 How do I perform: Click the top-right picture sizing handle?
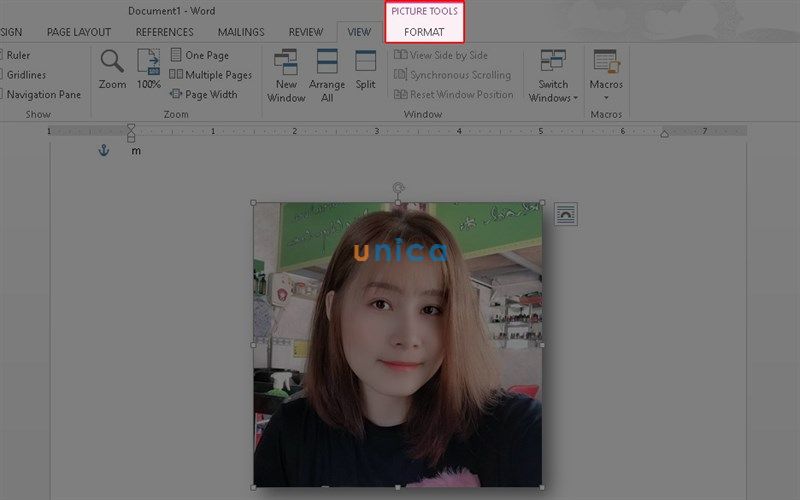click(x=542, y=203)
